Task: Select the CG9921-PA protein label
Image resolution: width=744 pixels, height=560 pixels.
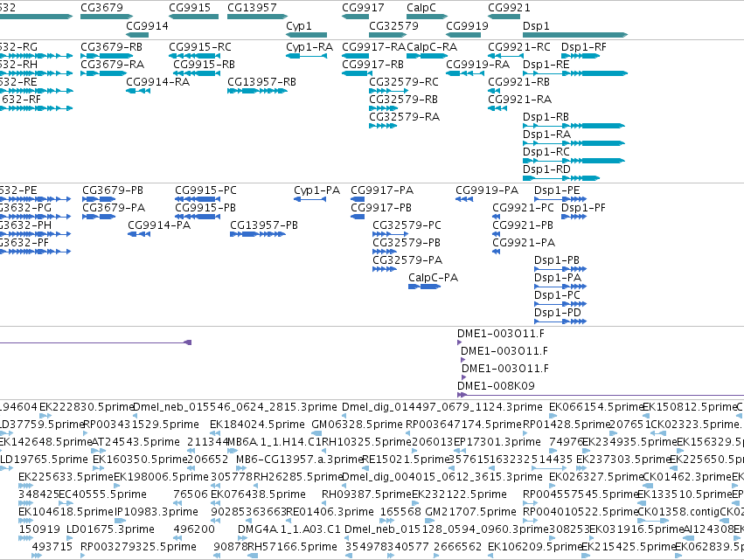Action: 524,243
